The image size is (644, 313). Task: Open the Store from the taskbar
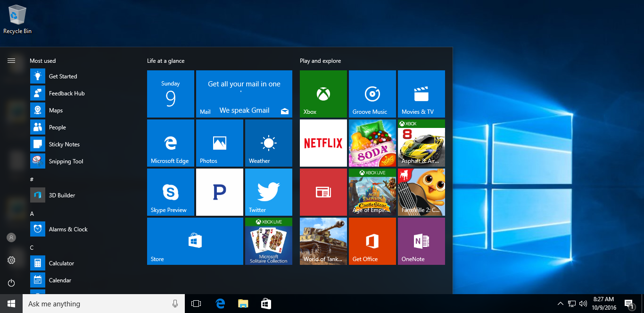(x=266, y=304)
